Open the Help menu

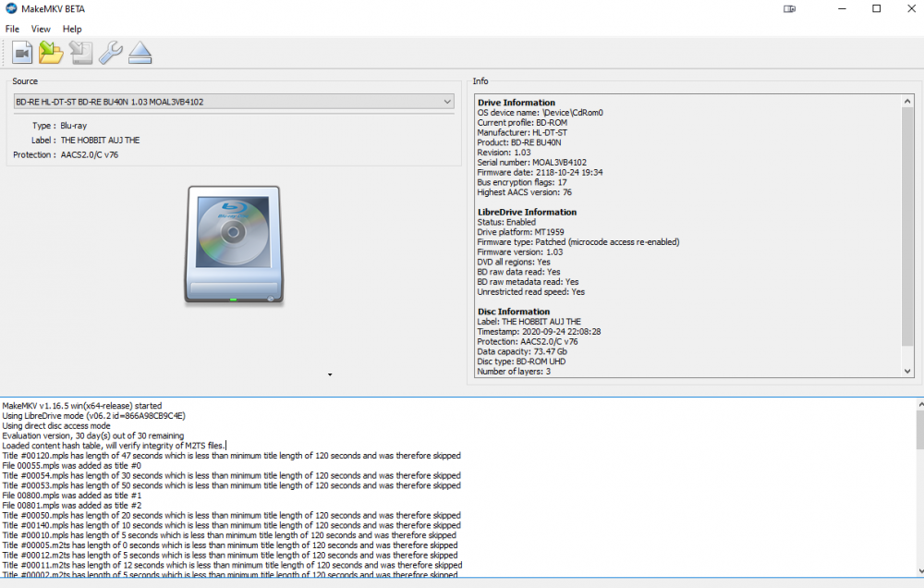[72, 29]
